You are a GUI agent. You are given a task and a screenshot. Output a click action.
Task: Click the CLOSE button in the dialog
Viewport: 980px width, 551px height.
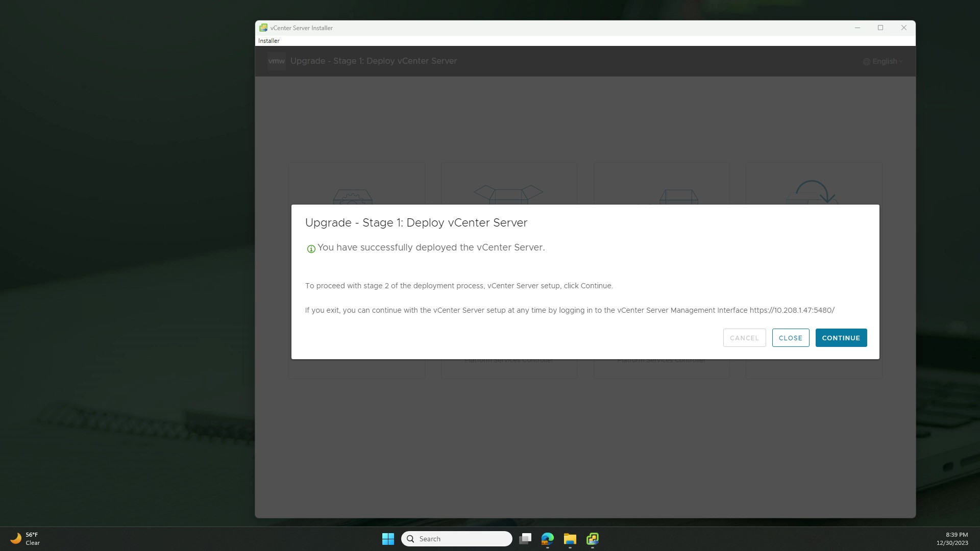pyautogui.click(x=790, y=338)
